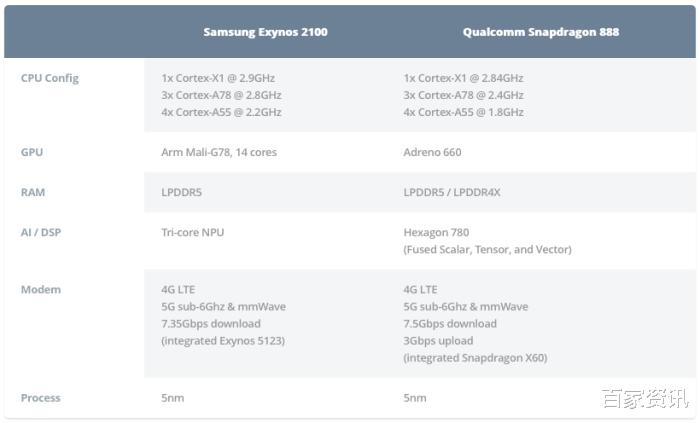Click the 7.35Gbps download line
Image resolution: width=700 pixels, height=423 pixels.
tap(211, 324)
